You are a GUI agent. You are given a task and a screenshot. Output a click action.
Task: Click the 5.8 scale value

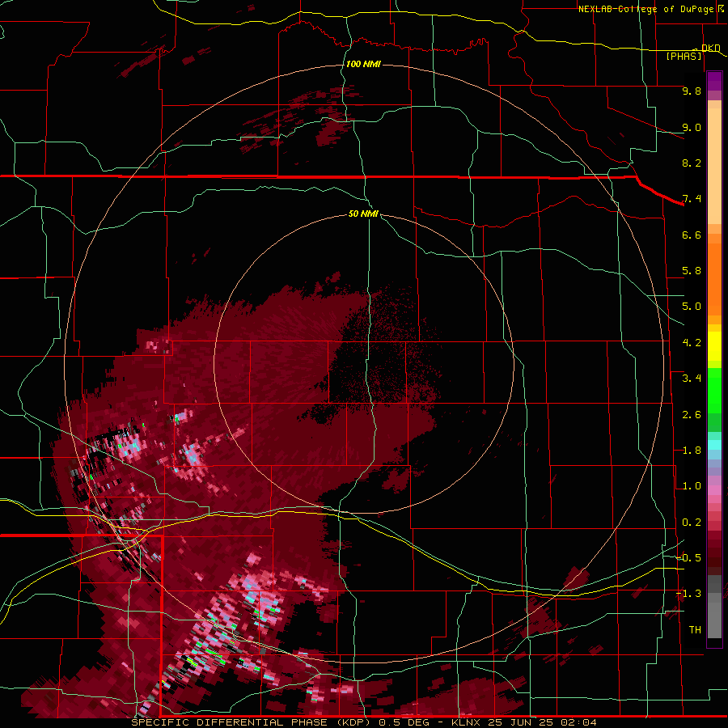pos(692,271)
